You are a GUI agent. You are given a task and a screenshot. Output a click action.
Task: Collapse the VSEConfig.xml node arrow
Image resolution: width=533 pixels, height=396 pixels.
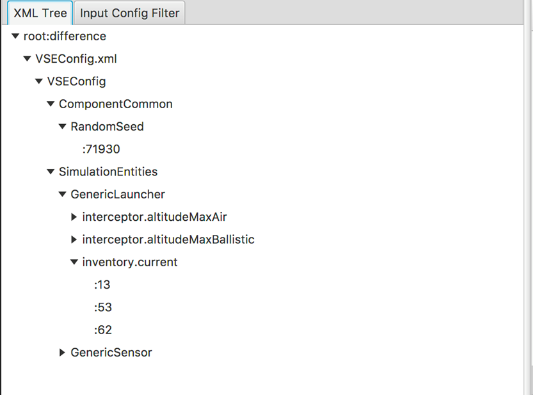pos(27,59)
